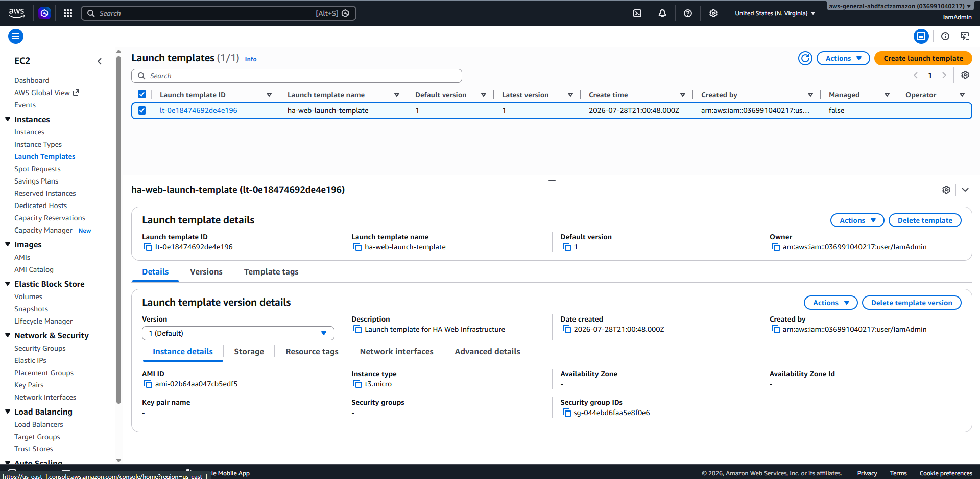Uncheck the ha-web-launch-template row checkbox

[x=142, y=110]
